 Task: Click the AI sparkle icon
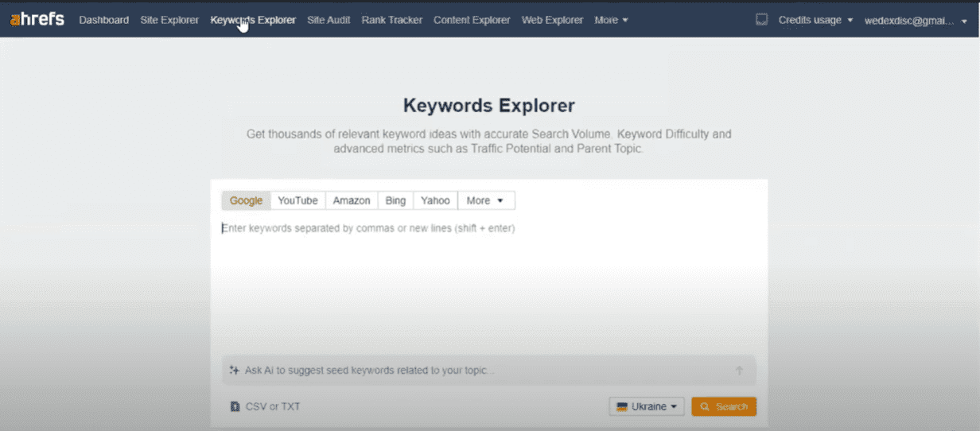tap(234, 371)
